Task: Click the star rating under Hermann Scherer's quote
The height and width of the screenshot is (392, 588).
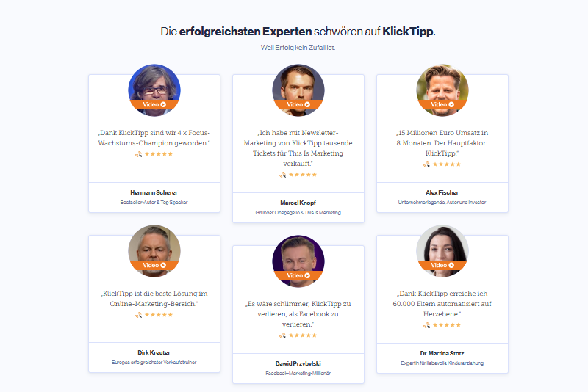Action: 154,154
